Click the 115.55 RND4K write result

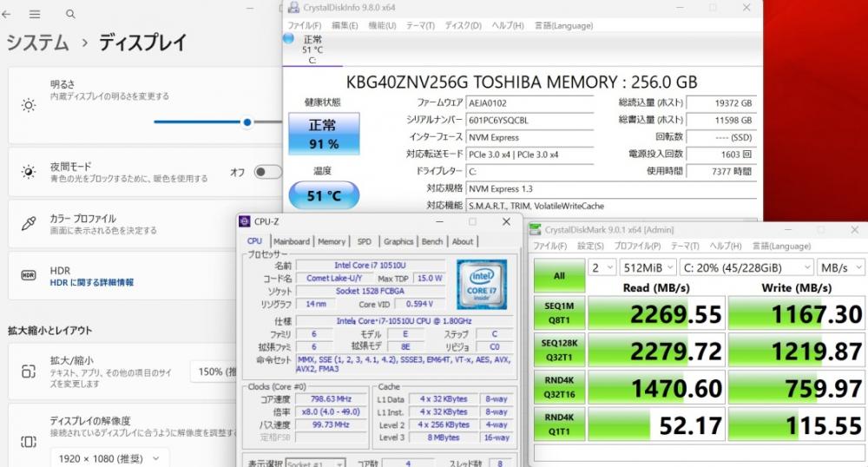(x=797, y=425)
